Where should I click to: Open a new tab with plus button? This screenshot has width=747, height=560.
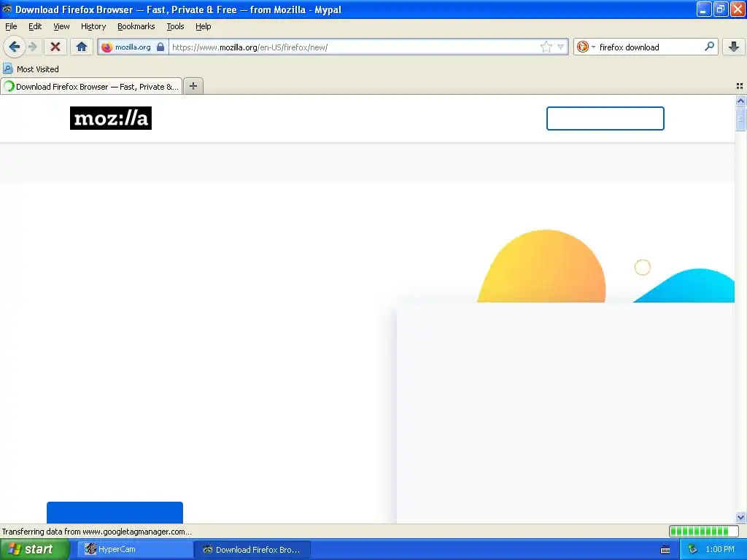193,86
